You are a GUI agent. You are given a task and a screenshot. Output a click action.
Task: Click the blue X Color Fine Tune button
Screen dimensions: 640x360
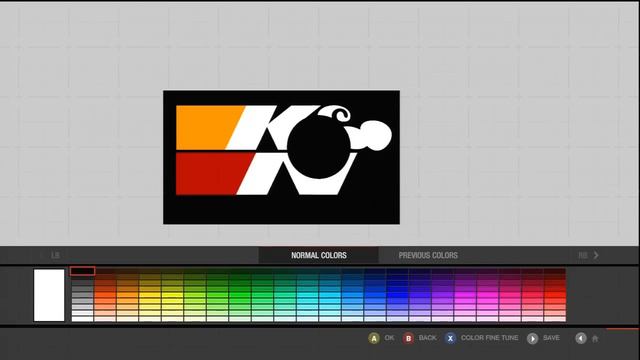tap(450, 338)
